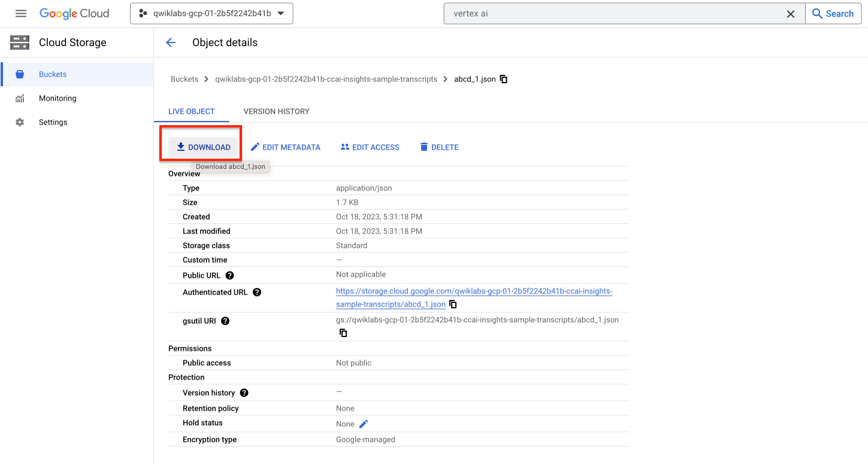Screen dimensions: 868x464
Task: Clear the search text with X
Action: (x=791, y=14)
